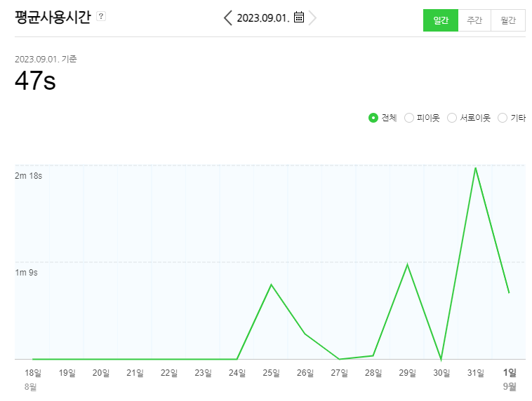Click the chart low point at 30일
The height and width of the screenshot is (401, 532).
tap(441, 359)
